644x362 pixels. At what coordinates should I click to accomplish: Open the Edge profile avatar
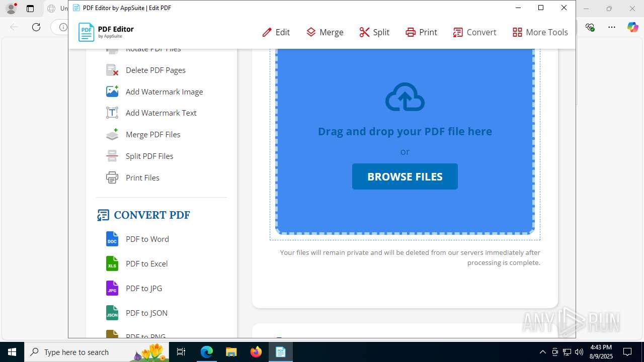tap(11, 9)
